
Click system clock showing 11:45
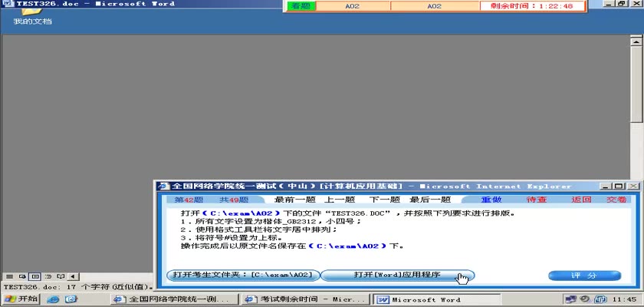click(x=625, y=299)
